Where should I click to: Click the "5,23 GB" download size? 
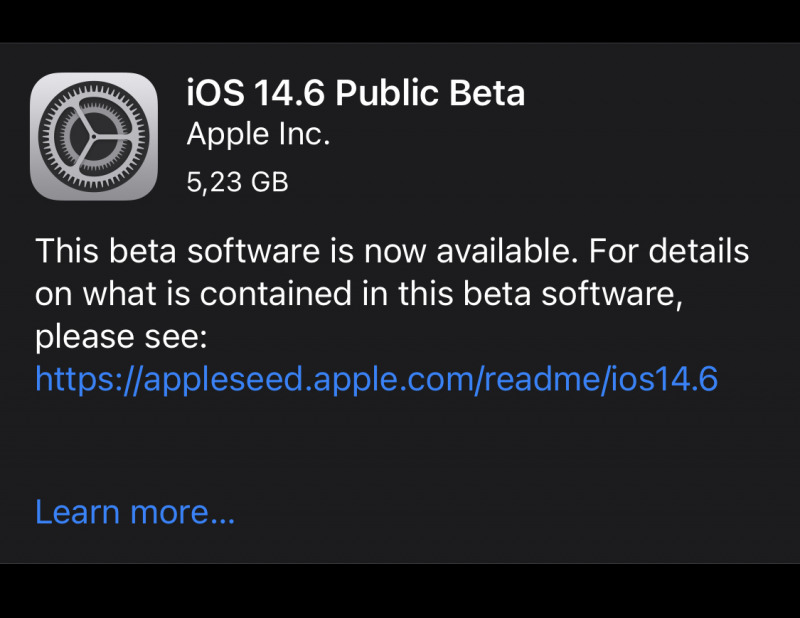click(237, 182)
